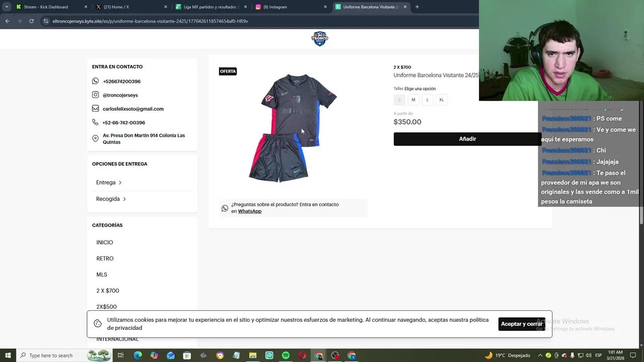644x362 pixels.
Task: Open OBS Studio from the taskbar
Action: [335, 355]
